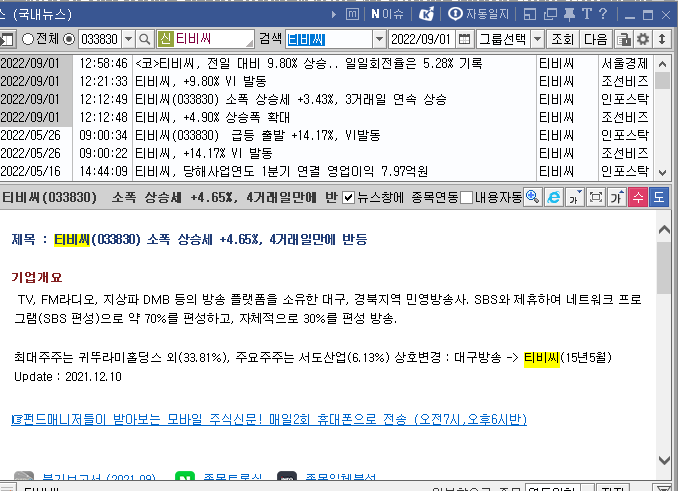Click the up-down resize arrow icon

662,39
